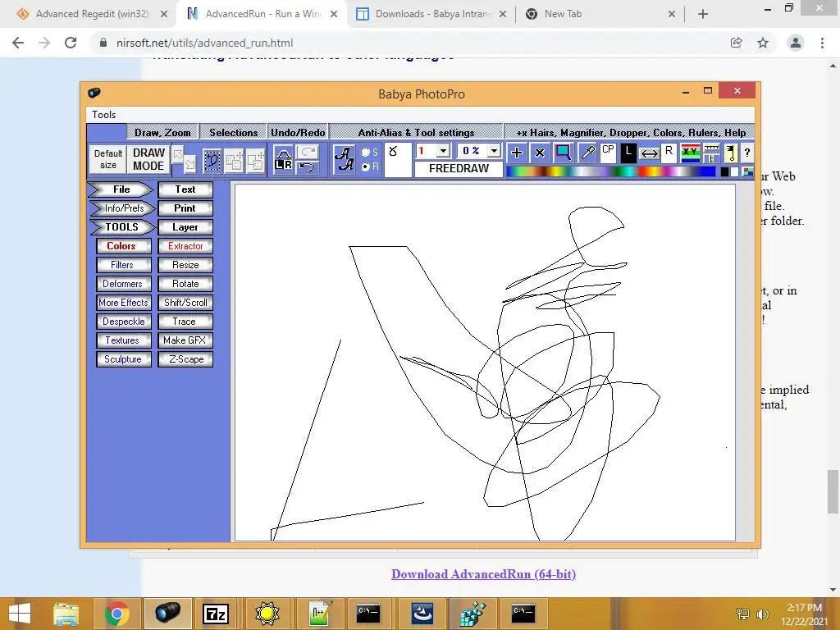840x630 pixels.
Task: Expand the File arrow button
Action: click(121, 189)
